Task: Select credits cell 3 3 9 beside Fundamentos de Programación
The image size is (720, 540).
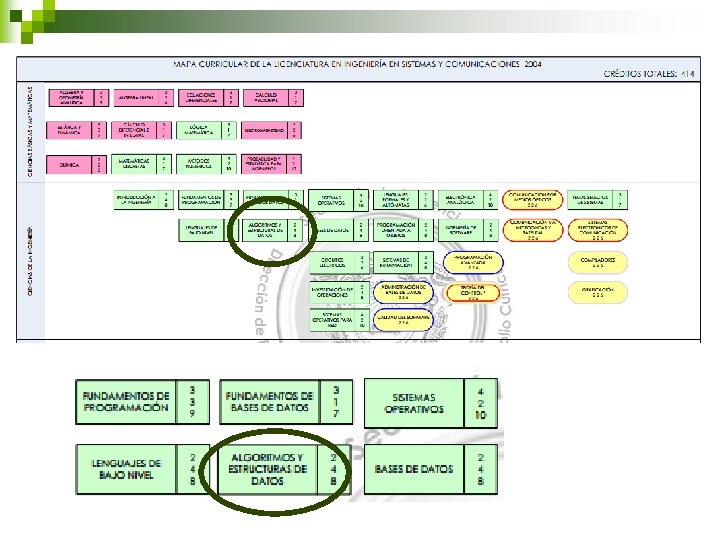Action: click(192, 402)
